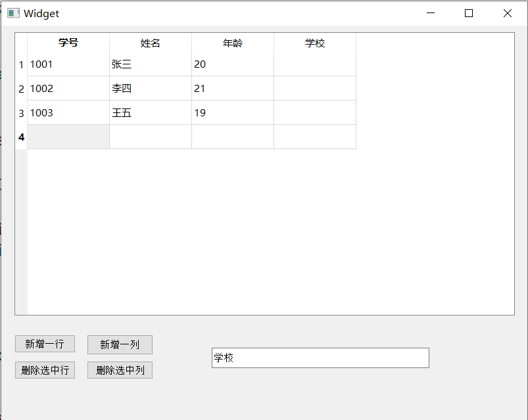The image size is (528, 420).
Task: Click the Widget window icon in title bar
Action: (13, 13)
